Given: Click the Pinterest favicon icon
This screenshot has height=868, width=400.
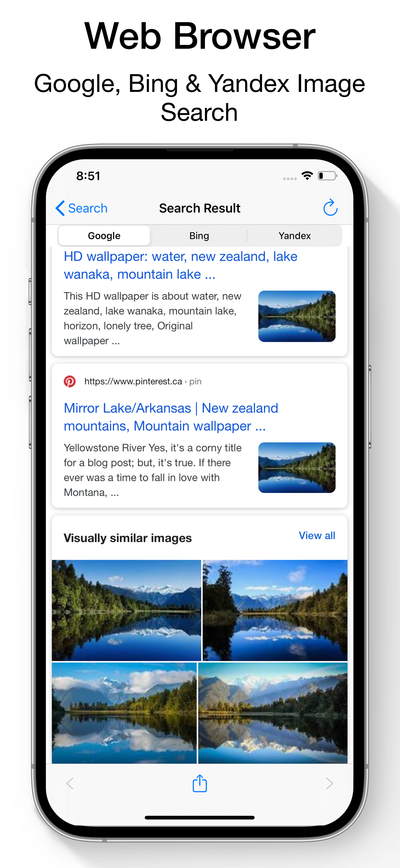Looking at the screenshot, I should [70, 382].
